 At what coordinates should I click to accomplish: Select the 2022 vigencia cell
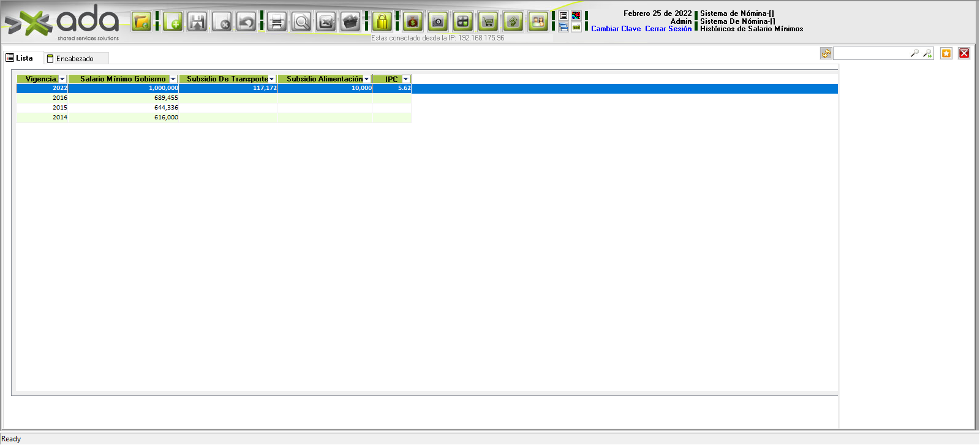pyautogui.click(x=42, y=88)
